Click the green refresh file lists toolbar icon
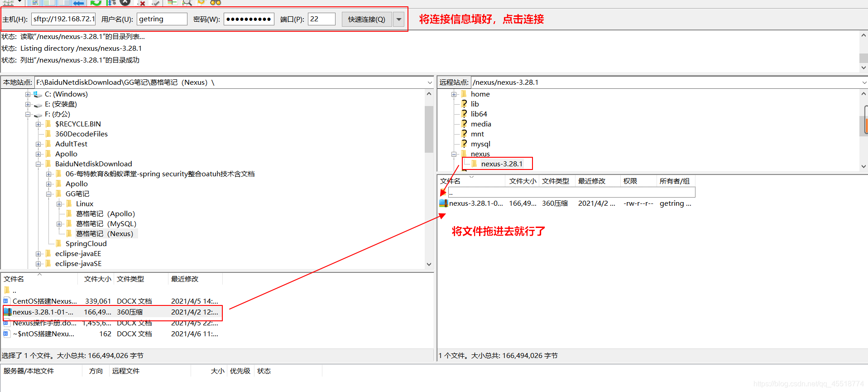 pos(96,3)
